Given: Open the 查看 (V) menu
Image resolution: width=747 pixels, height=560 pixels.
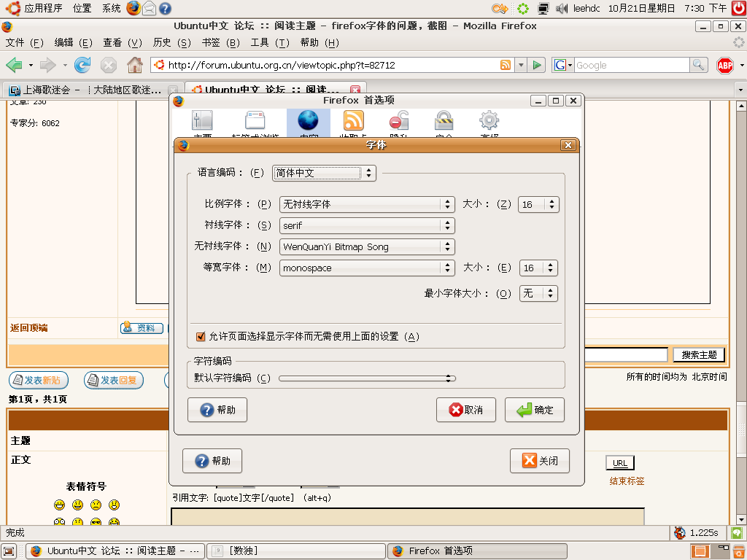Looking at the screenshot, I should click(x=123, y=43).
